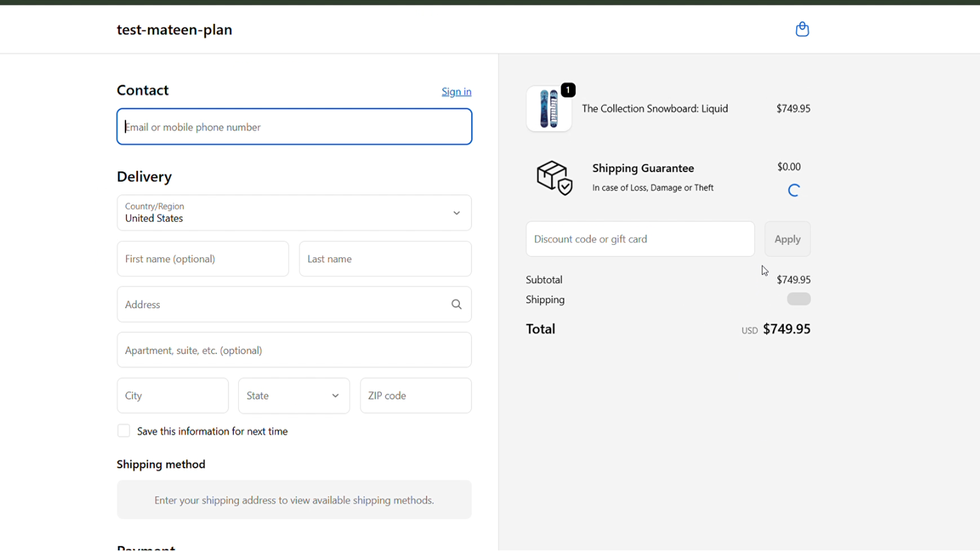980x551 pixels.
Task: Open the shopping bag cart icon
Action: [x=802, y=29]
